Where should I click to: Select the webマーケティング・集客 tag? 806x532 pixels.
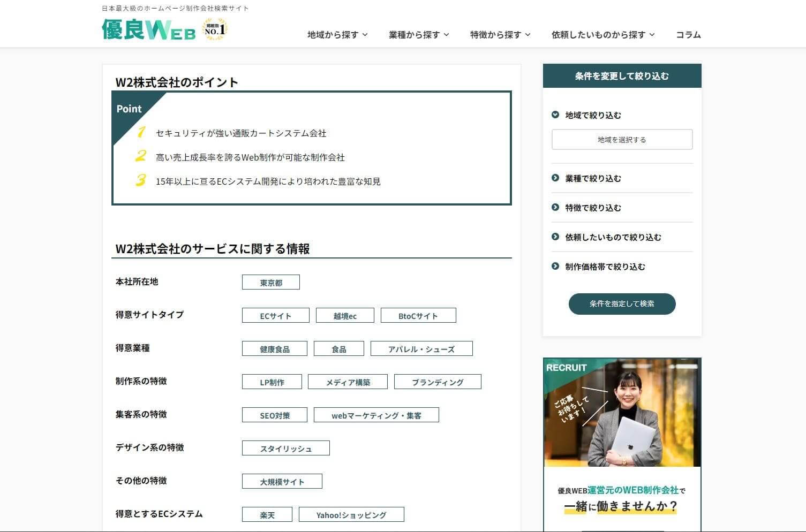(x=376, y=415)
